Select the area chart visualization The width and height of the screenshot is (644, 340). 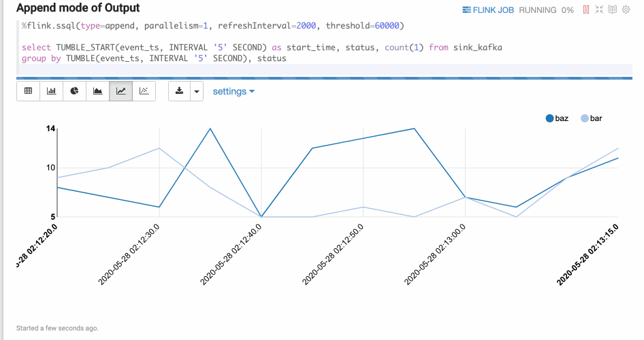[x=98, y=91]
